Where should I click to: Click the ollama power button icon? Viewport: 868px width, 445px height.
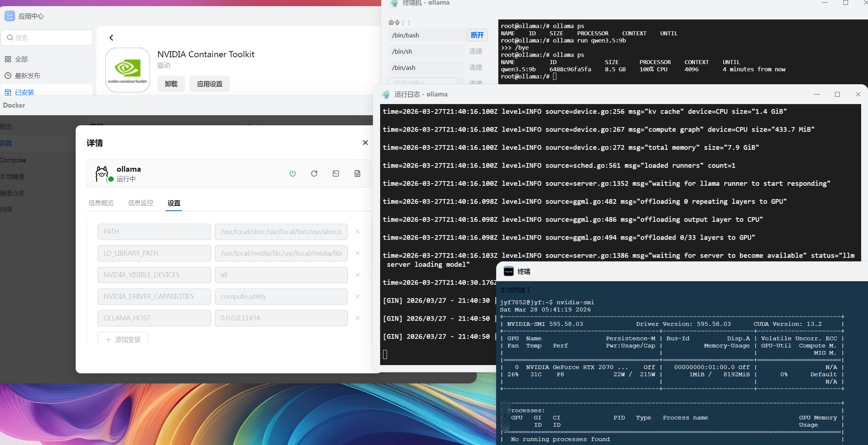pyautogui.click(x=292, y=174)
